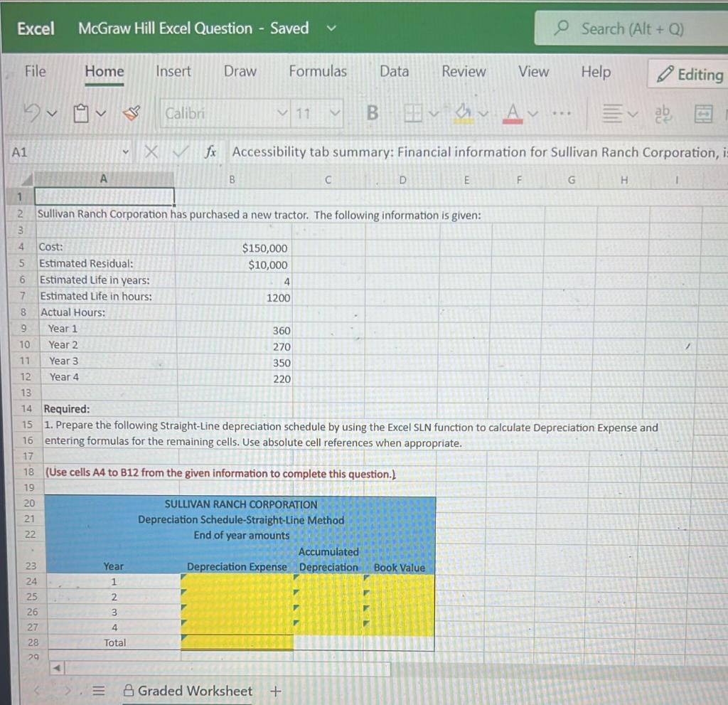Click the Insert Function fx icon
The width and height of the screenshot is (728, 705).
(x=211, y=152)
